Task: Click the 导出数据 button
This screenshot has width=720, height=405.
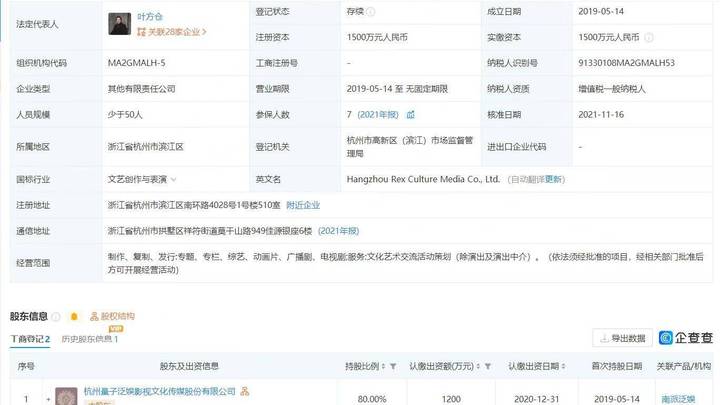Action: click(623, 338)
